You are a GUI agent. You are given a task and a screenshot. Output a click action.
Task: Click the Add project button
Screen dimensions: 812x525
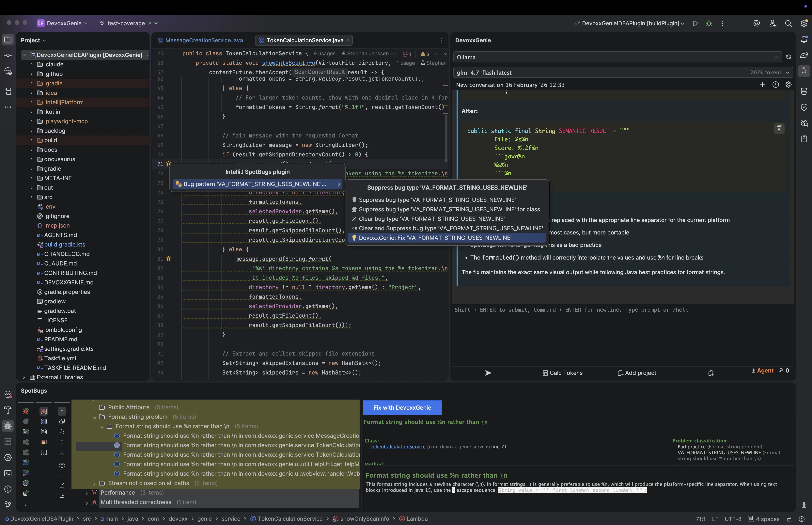pos(637,373)
